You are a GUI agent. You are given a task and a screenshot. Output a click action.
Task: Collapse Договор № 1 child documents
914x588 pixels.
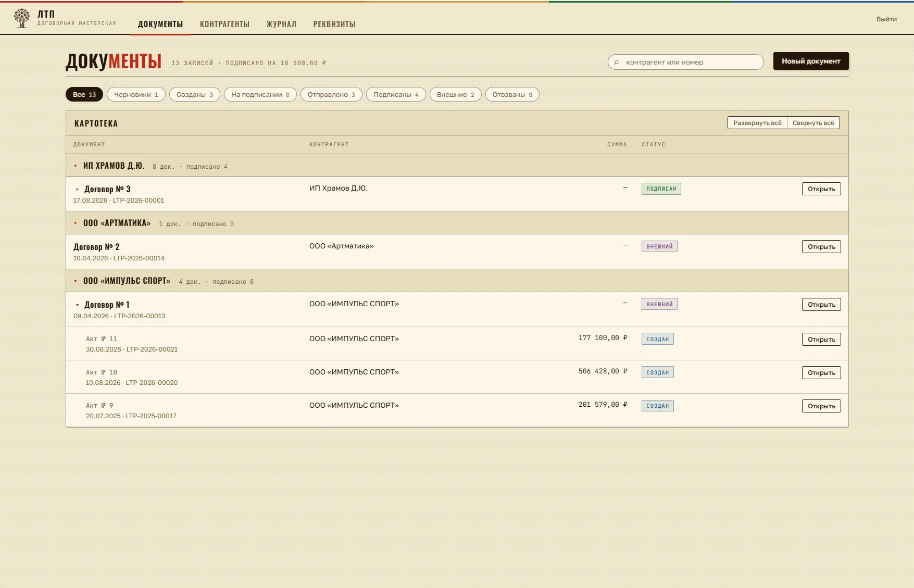coord(78,305)
